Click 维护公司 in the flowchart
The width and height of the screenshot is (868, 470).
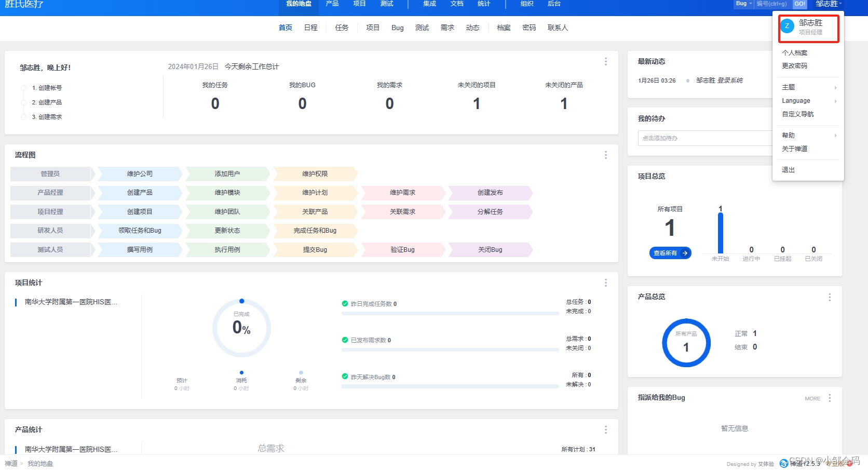pyautogui.click(x=140, y=174)
